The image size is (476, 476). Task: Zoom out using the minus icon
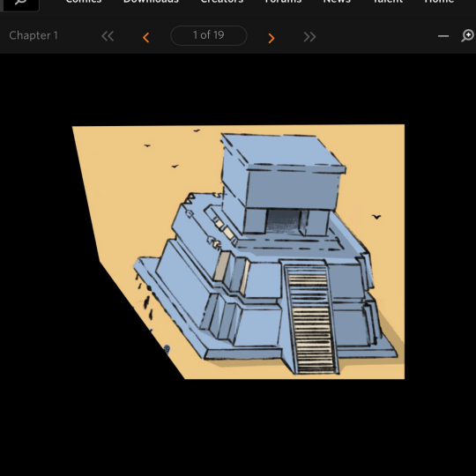pyautogui.click(x=443, y=36)
